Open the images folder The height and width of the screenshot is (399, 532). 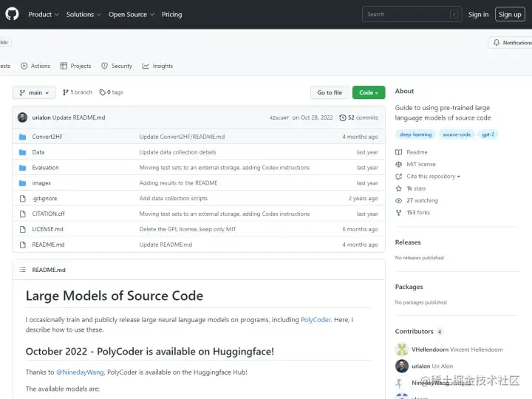pos(41,183)
